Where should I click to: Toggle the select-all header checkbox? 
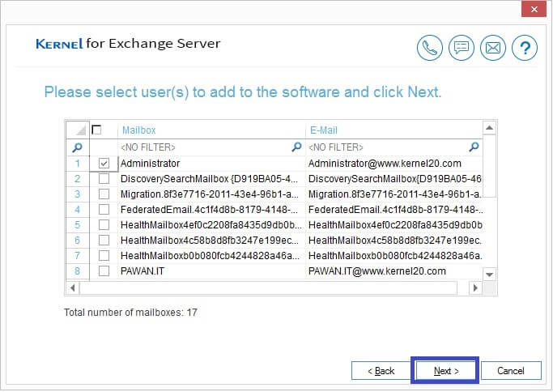[x=96, y=130]
